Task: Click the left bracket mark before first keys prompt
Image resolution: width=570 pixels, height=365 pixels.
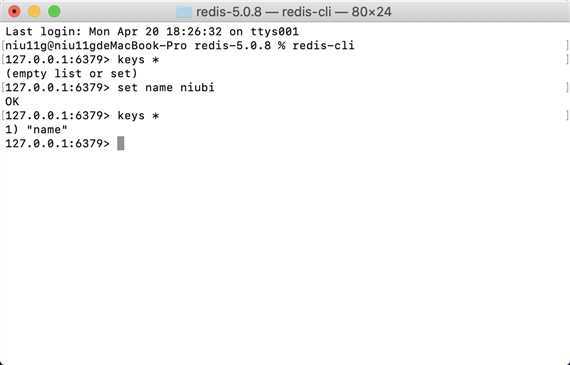Action: [x=3, y=60]
